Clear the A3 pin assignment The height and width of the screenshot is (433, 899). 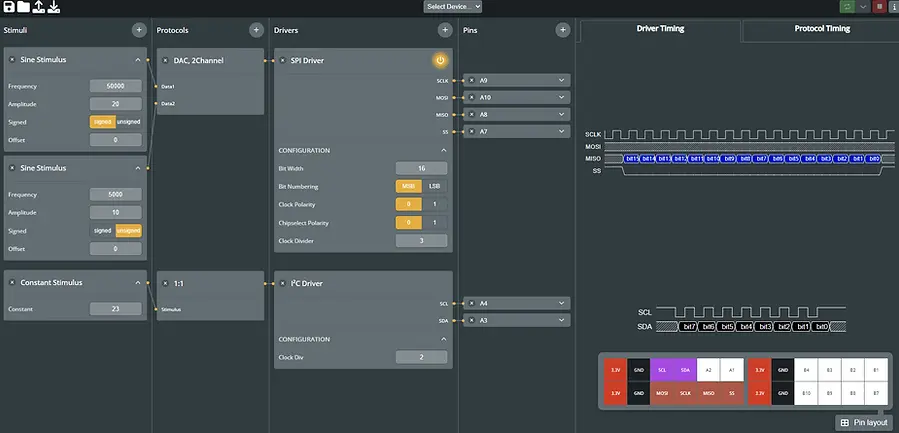click(472, 320)
